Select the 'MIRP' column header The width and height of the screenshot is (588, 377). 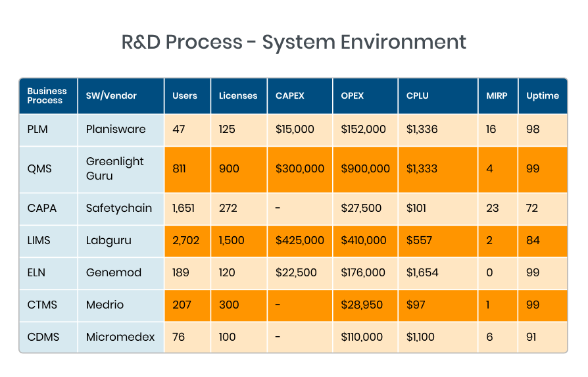(497, 95)
